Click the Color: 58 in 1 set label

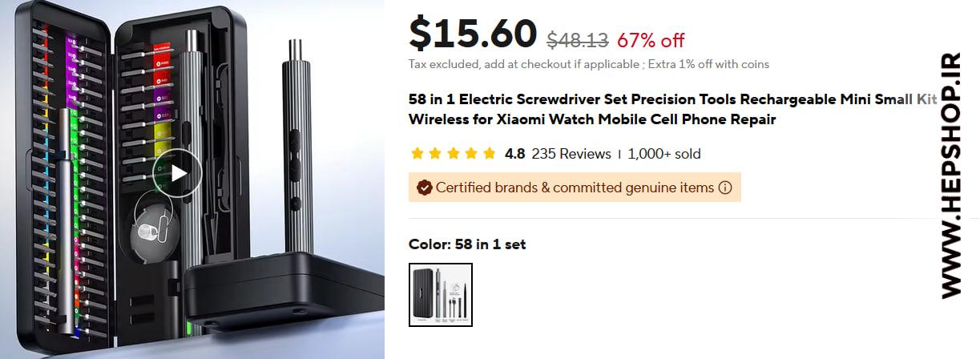coord(467,244)
